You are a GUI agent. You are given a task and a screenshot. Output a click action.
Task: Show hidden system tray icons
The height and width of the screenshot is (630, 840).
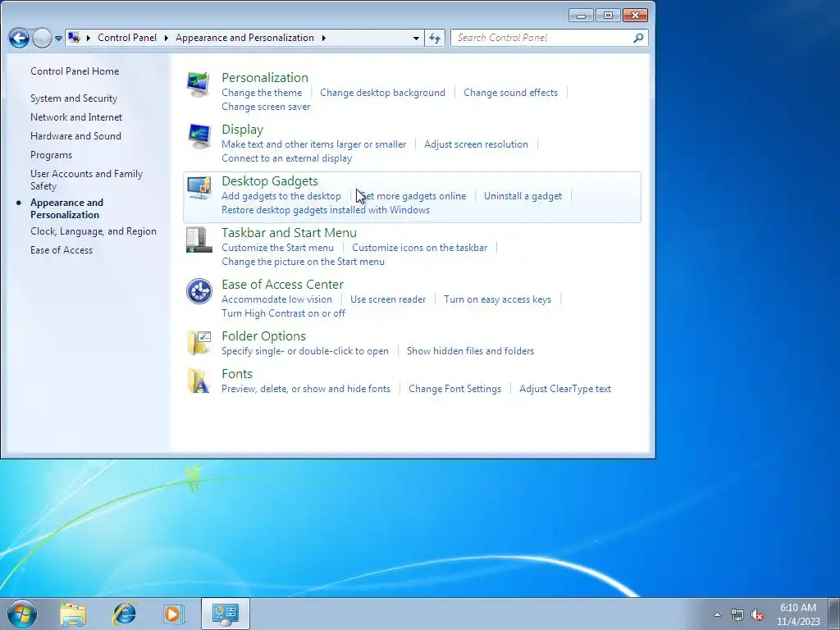(x=717, y=614)
